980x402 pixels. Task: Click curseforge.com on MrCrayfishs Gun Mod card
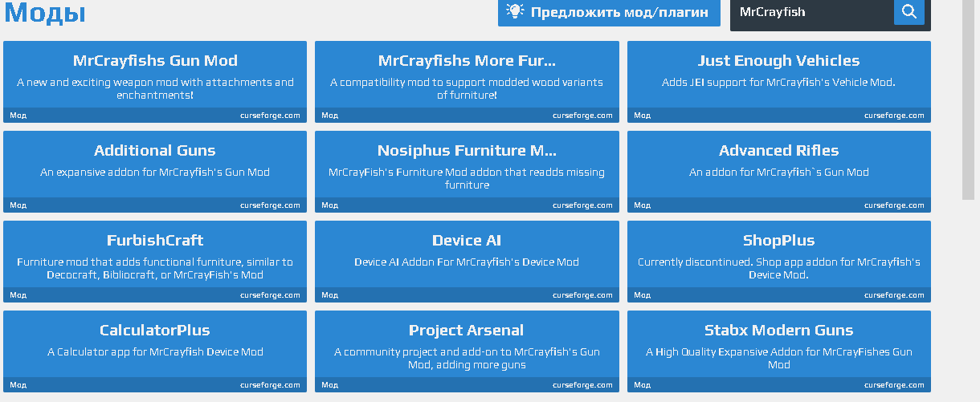(270, 116)
